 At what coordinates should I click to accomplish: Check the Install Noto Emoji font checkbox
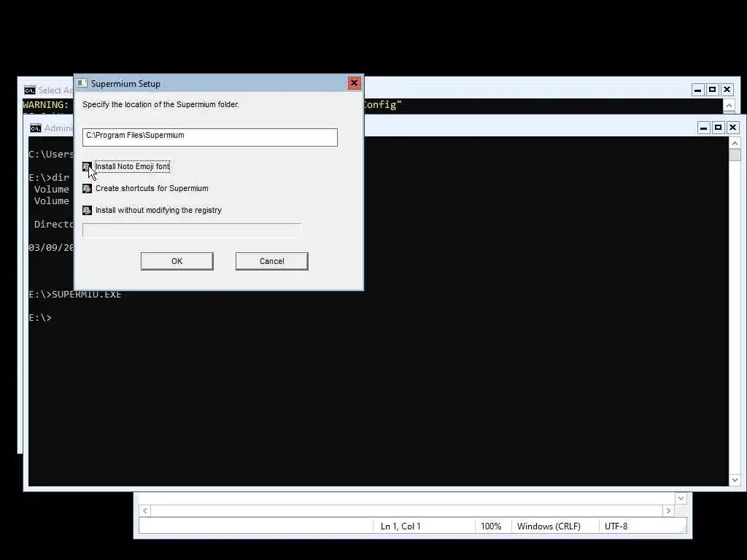click(x=87, y=167)
